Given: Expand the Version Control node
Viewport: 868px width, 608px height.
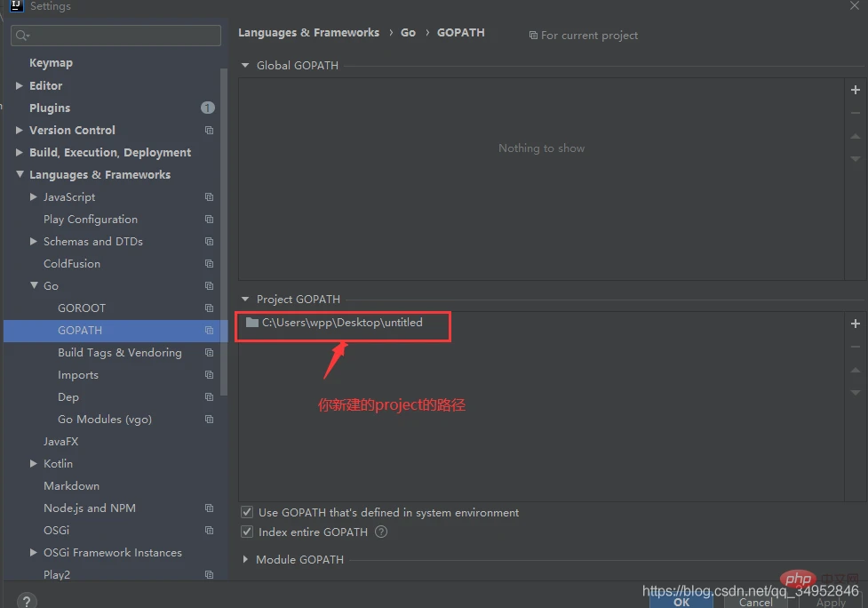Looking at the screenshot, I should click(x=20, y=130).
